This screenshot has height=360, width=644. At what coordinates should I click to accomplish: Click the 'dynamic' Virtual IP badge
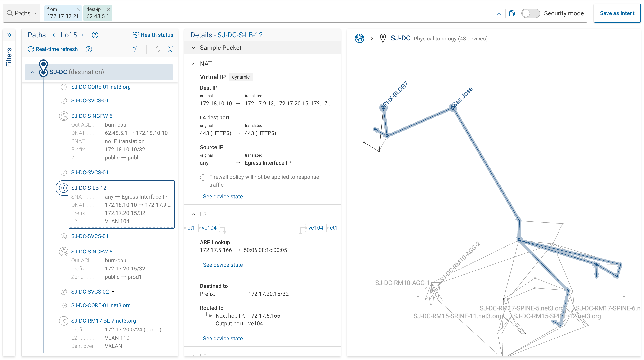click(x=241, y=77)
